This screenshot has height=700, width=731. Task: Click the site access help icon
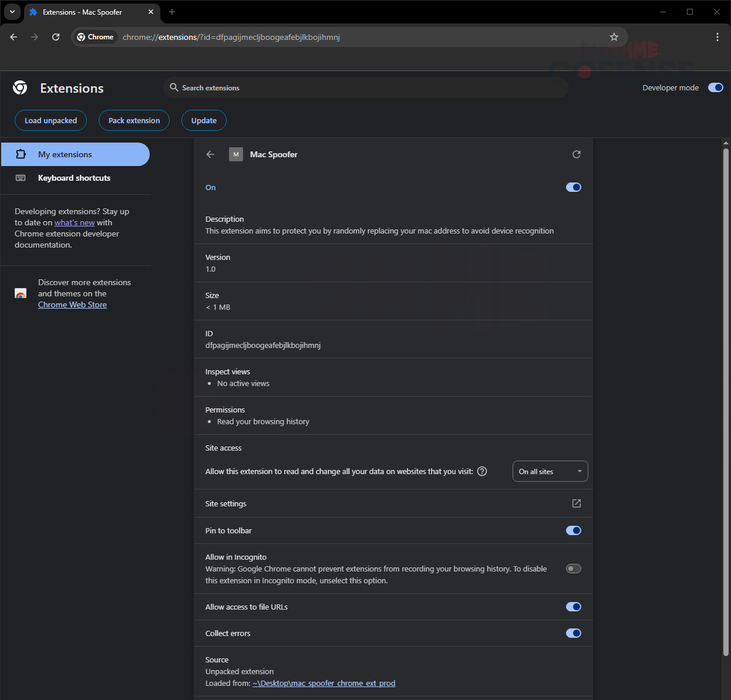coord(482,471)
